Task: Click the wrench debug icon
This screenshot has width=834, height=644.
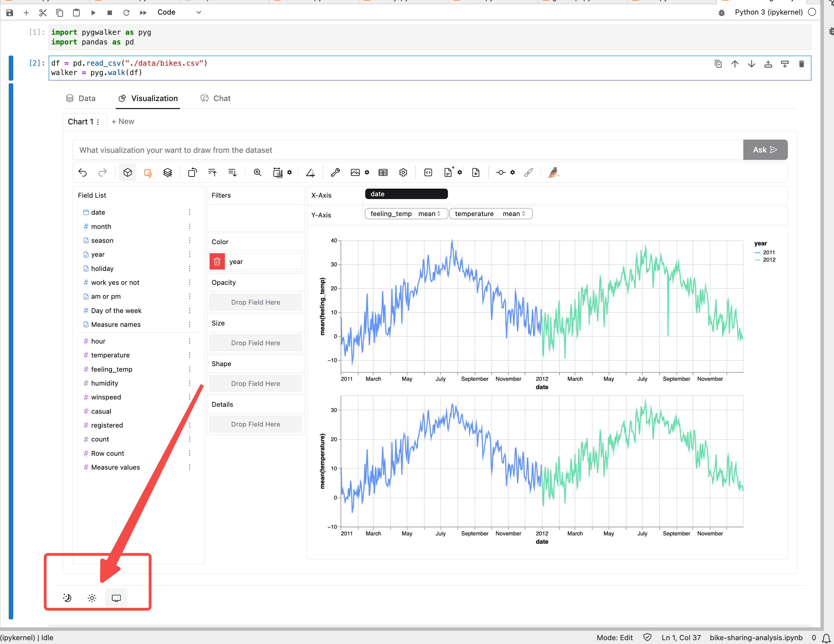Action: [335, 173]
